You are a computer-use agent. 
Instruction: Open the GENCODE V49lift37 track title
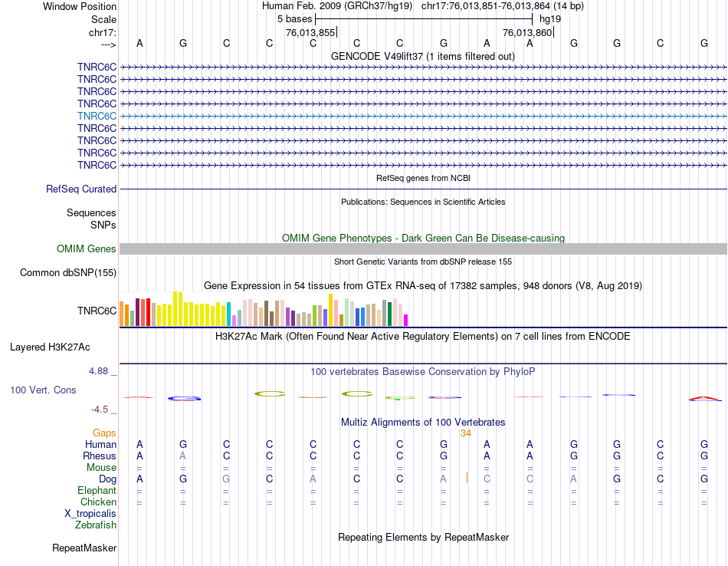423,56
